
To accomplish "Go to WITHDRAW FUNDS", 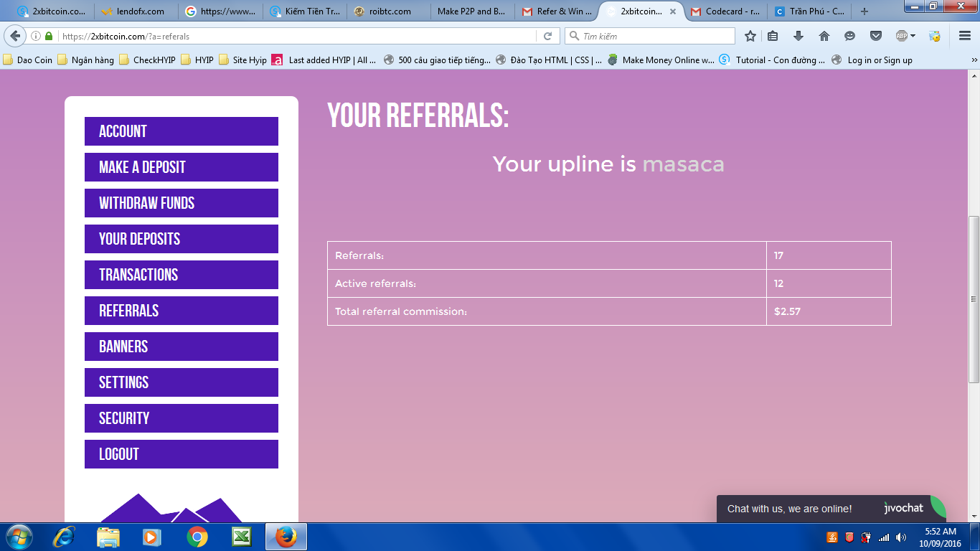I will [182, 203].
